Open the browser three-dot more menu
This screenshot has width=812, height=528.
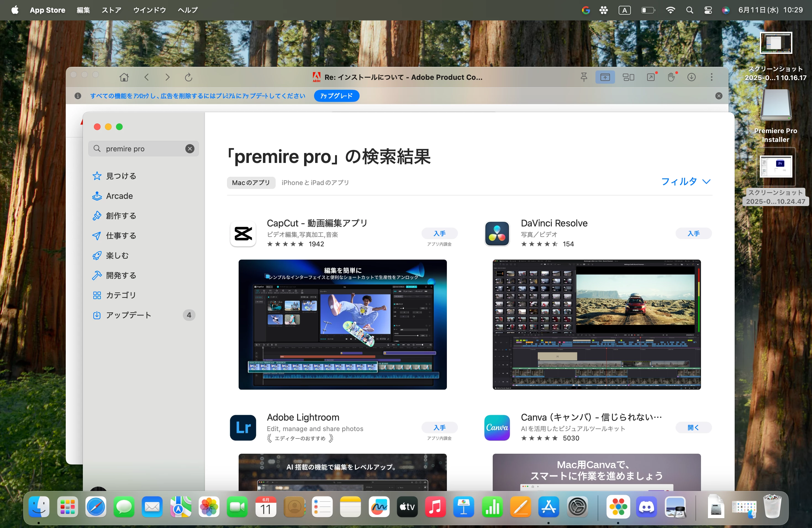click(x=711, y=77)
